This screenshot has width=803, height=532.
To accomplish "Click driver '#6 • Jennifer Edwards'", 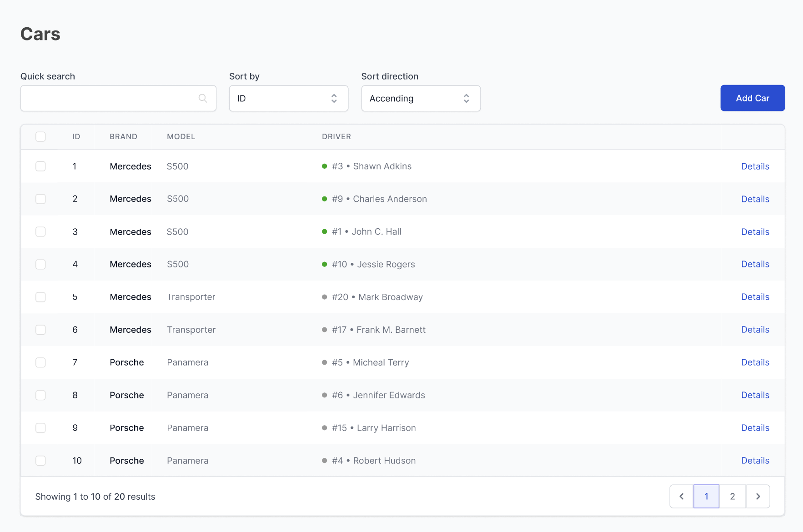I will (373, 396).
